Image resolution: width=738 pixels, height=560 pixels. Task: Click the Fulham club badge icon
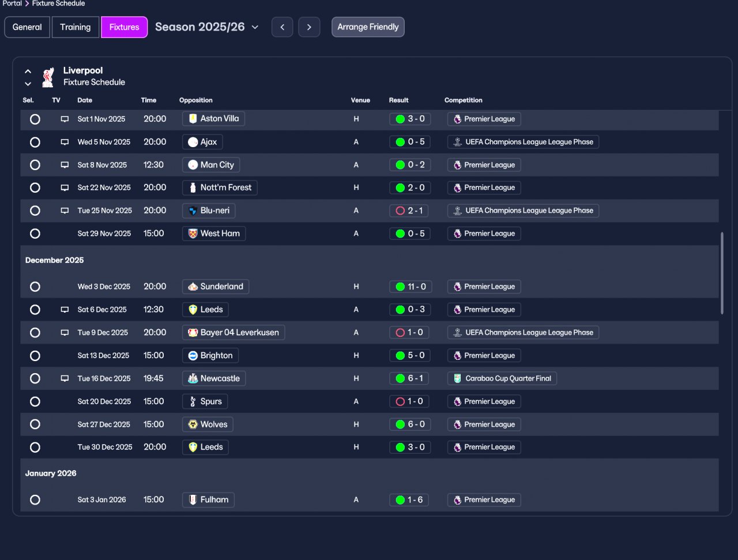point(193,500)
